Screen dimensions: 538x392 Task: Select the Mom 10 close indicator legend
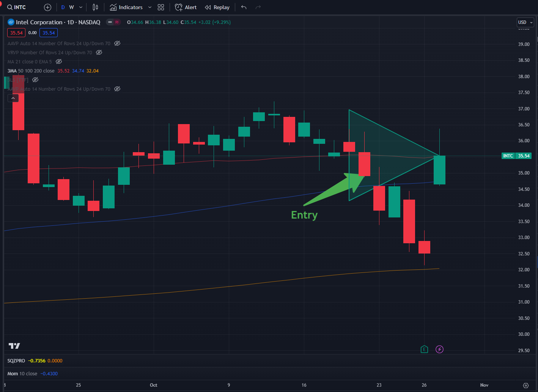(x=22, y=374)
